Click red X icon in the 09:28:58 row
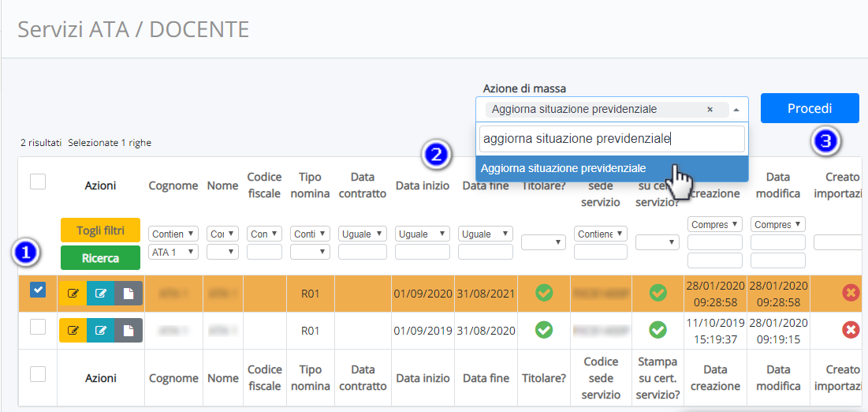The height and width of the screenshot is (412, 868). pyautogui.click(x=851, y=293)
